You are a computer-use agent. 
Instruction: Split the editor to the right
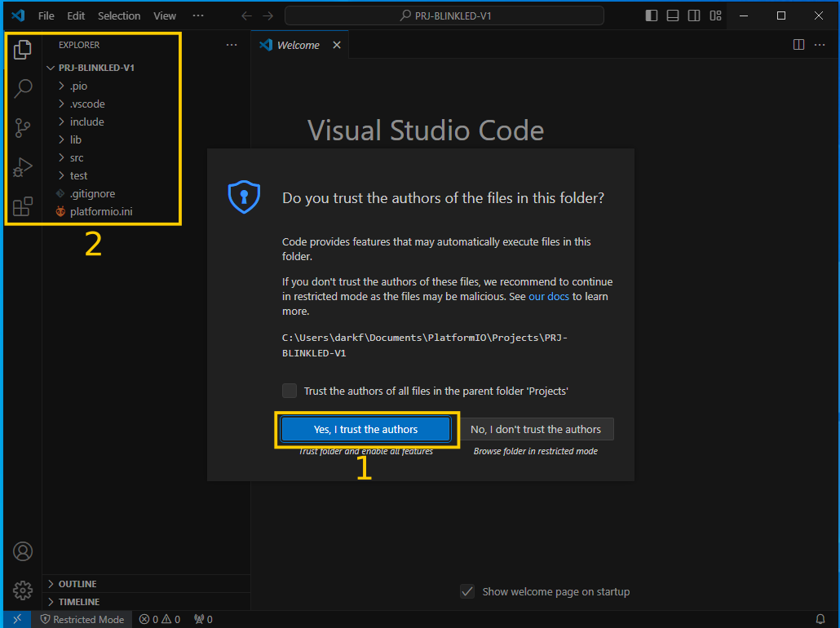(x=798, y=45)
